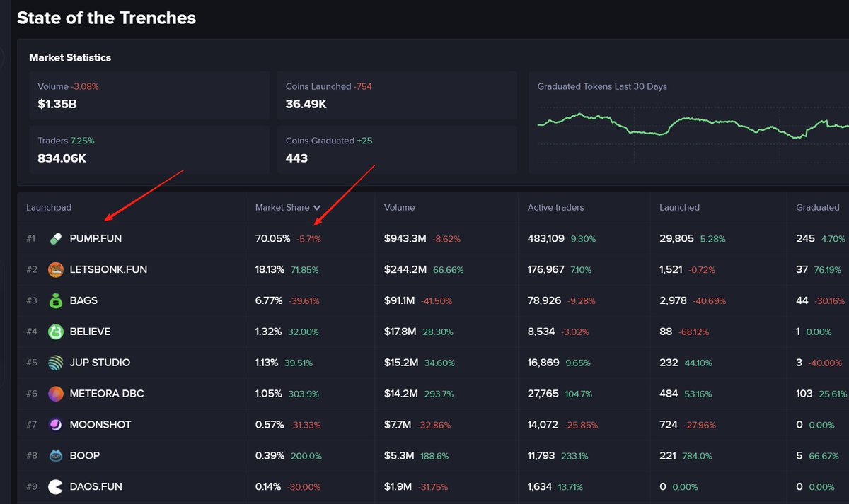Sort table by Volume column header
The image size is (849, 504).
(x=399, y=208)
